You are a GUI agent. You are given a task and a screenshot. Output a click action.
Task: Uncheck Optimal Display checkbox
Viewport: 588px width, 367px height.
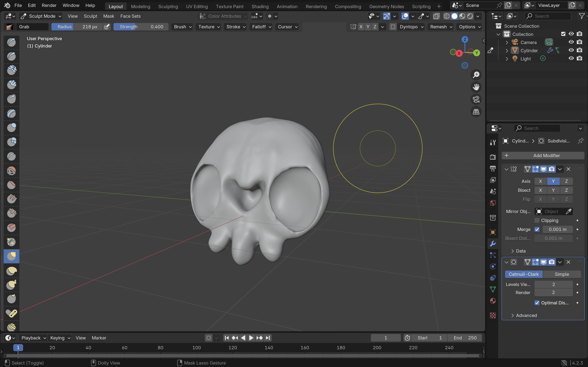[x=537, y=303]
